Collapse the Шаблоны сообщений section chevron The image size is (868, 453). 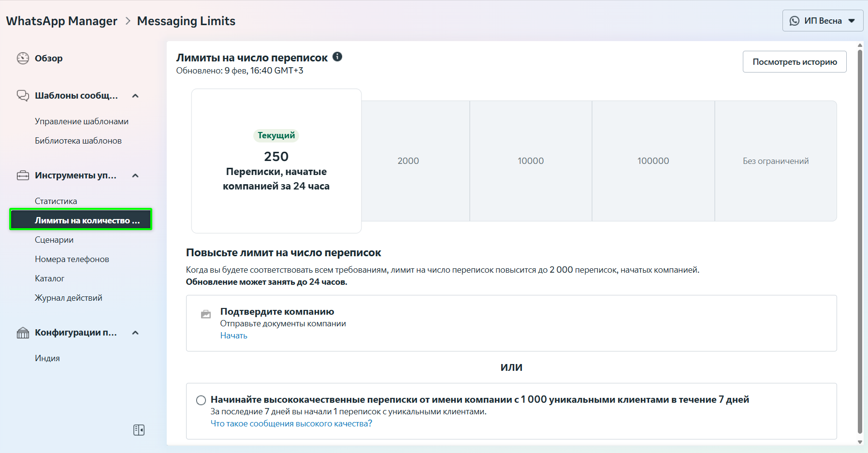click(x=135, y=96)
